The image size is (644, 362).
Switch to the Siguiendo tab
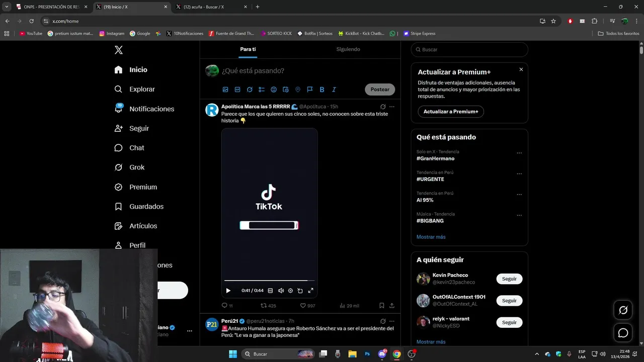(x=348, y=49)
